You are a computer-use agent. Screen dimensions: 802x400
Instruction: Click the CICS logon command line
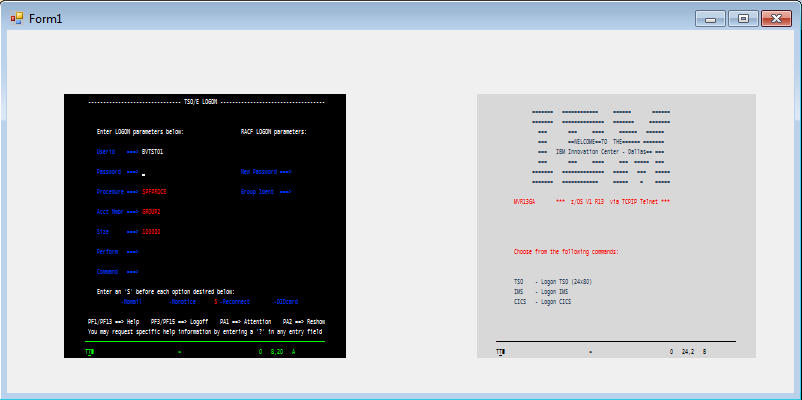542,301
